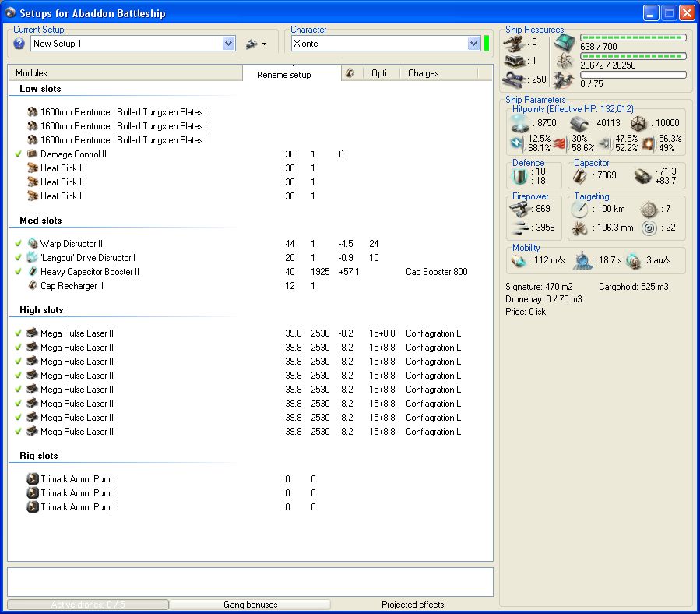This screenshot has height=614, width=700.
Task: Click the Rig slots section header
Action: 39,456
